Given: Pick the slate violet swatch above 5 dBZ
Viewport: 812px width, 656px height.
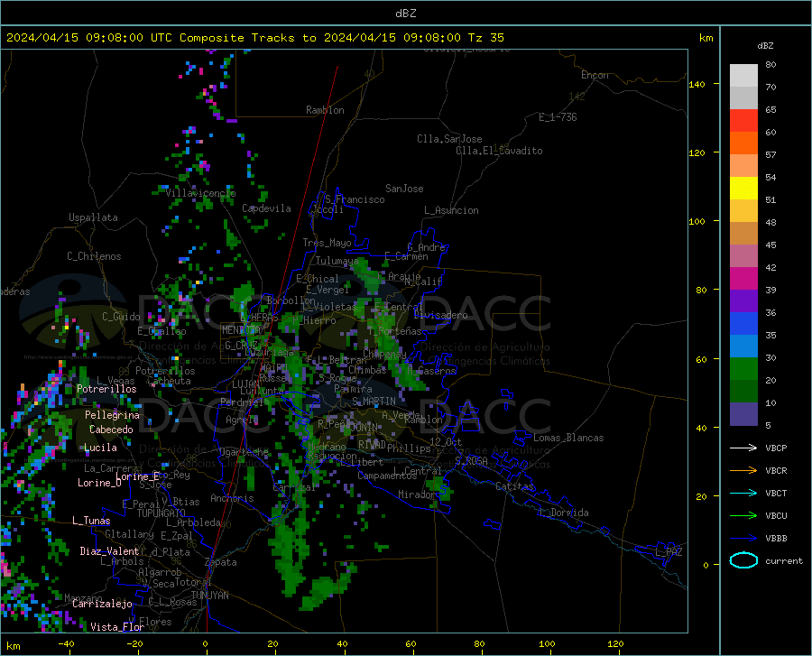Looking at the screenshot, I should tap(743, 414).
